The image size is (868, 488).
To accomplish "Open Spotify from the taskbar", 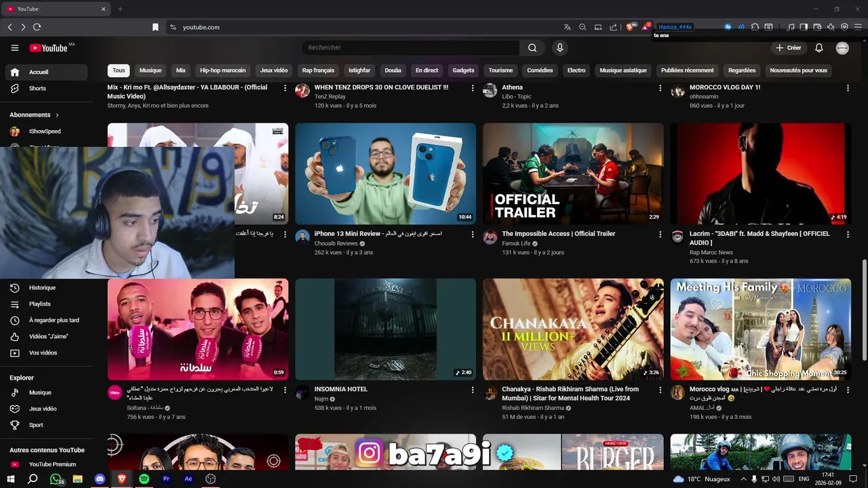I will pos(144,479).
